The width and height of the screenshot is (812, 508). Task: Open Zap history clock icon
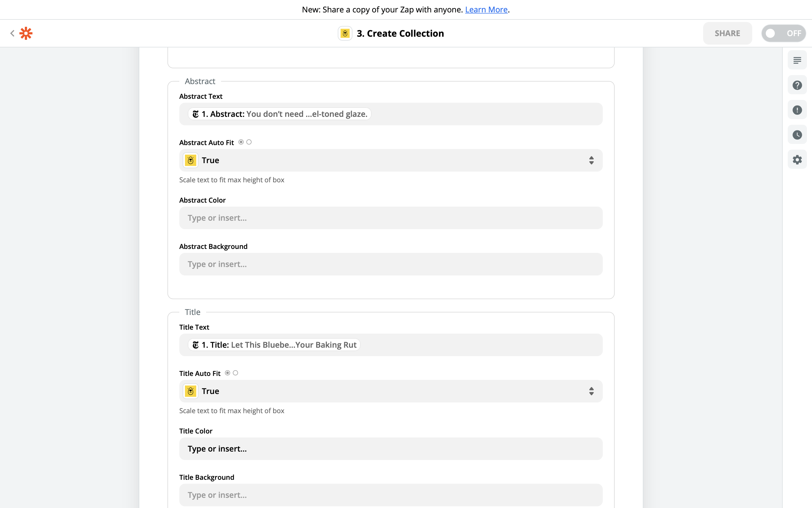click(797, 135)
